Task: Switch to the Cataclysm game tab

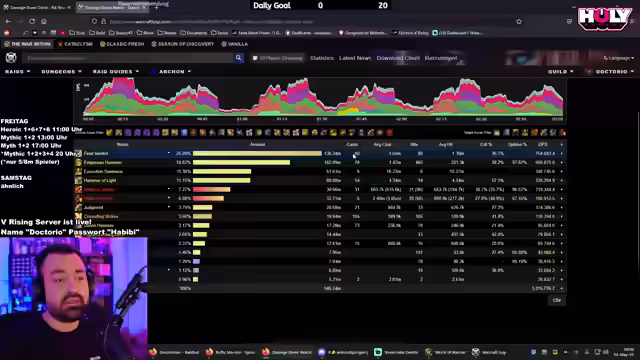Action: (76, 44)
